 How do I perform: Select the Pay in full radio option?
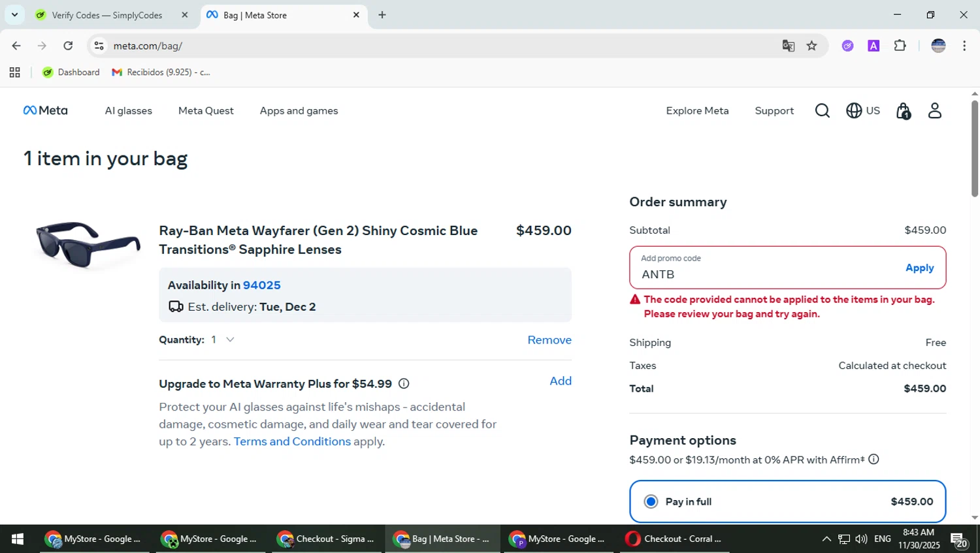click(651, 501)
